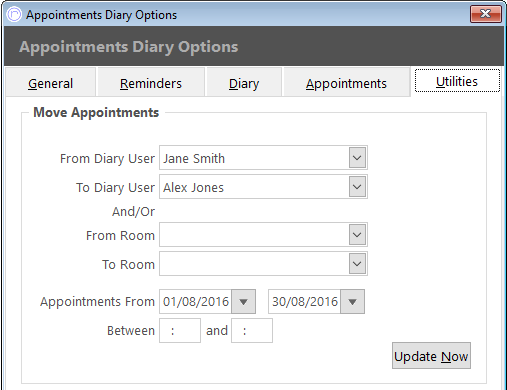
Task: Click the 01/08/2016 date text field
Action: coord(196,302)
